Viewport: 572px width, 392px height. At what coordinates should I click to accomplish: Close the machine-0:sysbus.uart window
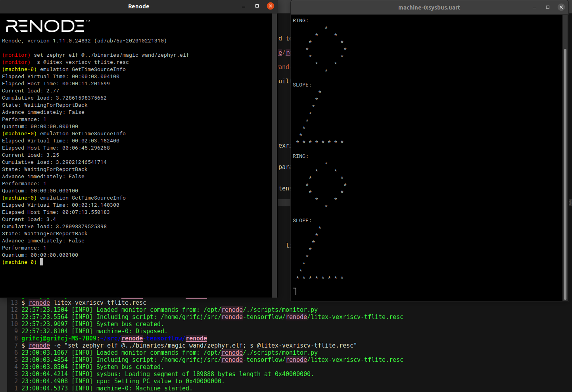pyautogui.click(x=561, y=7)
